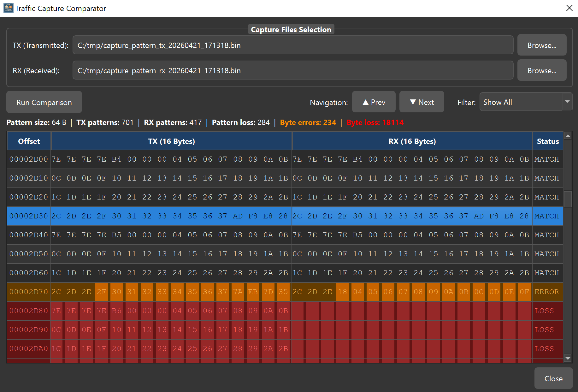Image resolution: width=578 pixels, height=392 pixels.
Task: Click TX byte B4 in row 00002D00
Action: tap(116, 159)
